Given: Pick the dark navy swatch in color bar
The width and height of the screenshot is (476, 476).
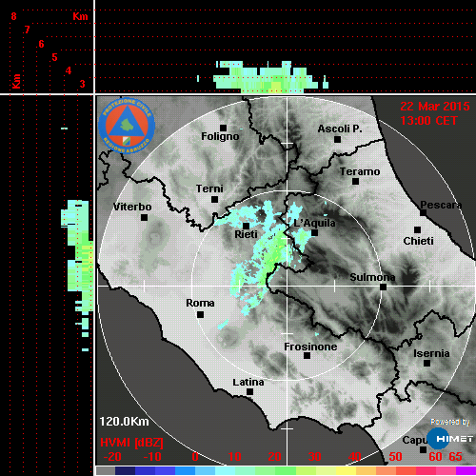Looking at the screenshot, I should click(x=125, y=471).
